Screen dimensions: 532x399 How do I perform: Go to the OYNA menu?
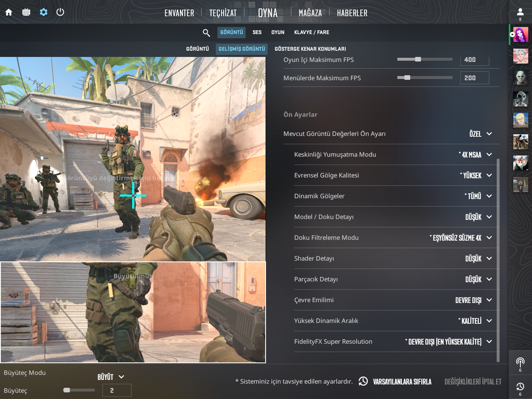click(x=268, y=13)
